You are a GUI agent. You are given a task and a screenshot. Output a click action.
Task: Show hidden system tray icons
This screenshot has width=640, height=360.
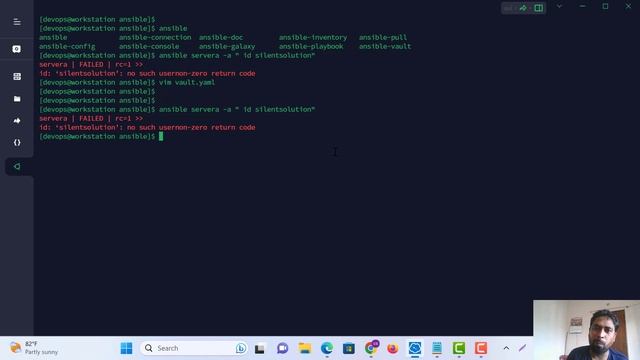click(x=506, y=348)
